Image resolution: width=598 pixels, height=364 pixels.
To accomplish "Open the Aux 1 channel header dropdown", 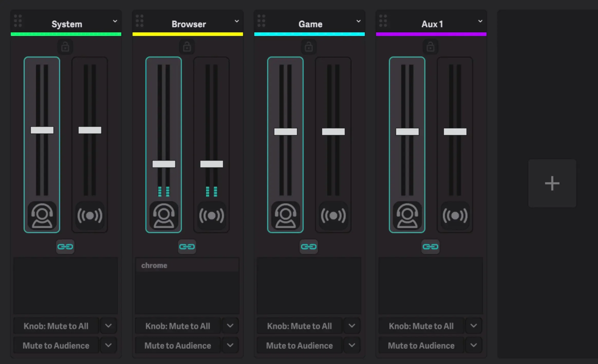I will (480, 21).
